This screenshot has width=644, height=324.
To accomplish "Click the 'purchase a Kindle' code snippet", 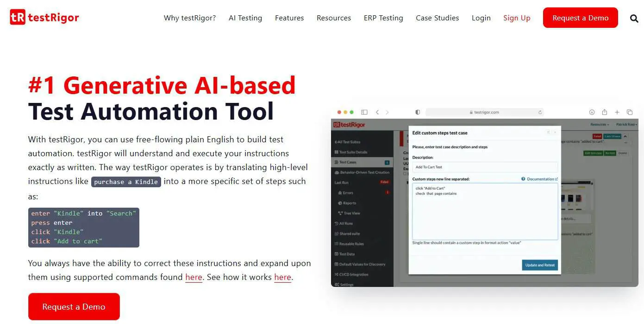I will tap(126, 182).
